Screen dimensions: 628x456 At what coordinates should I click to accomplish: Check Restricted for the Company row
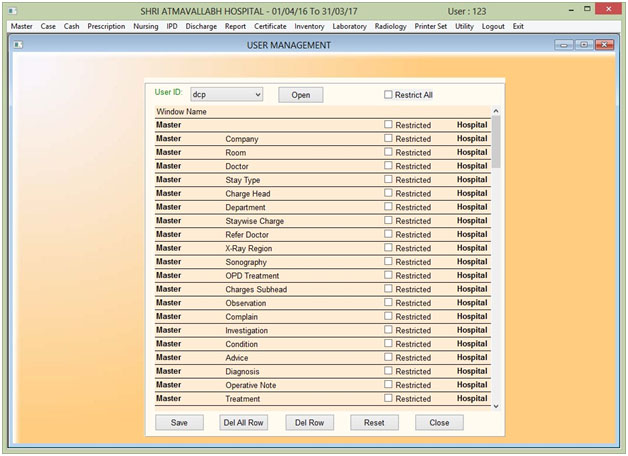(389, 139)
